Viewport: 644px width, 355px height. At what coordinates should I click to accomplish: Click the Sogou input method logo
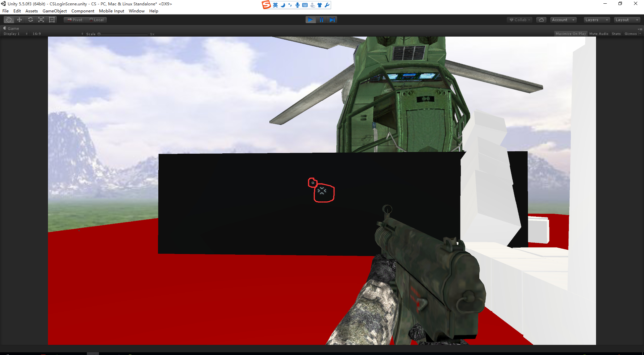266,5
